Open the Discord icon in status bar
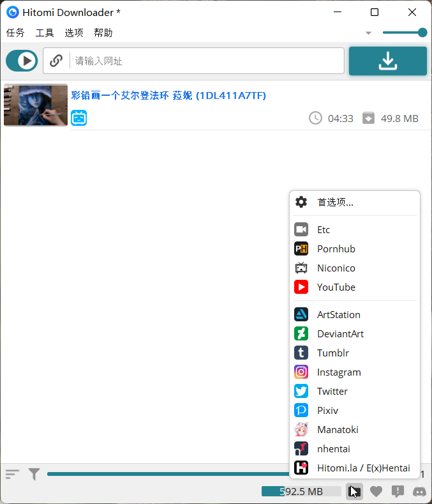 click(x=419, y=491)
